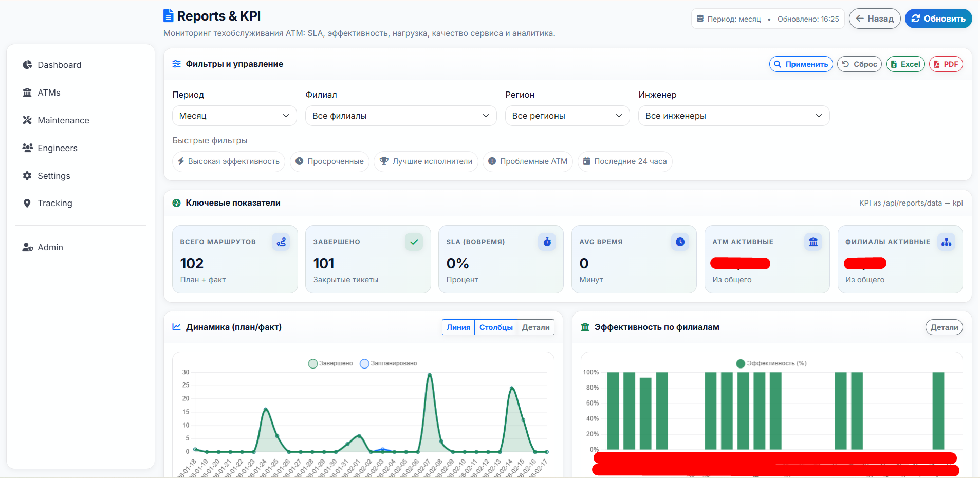Click the checkmark icon in Завершено card

click(x=414, y=242)
